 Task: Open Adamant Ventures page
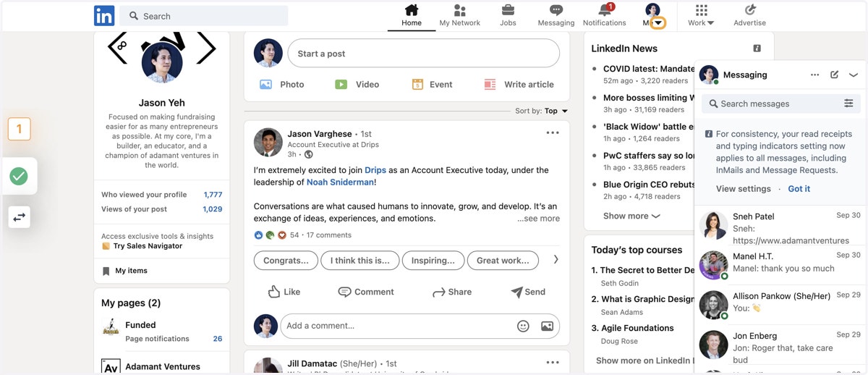[163, 367]
